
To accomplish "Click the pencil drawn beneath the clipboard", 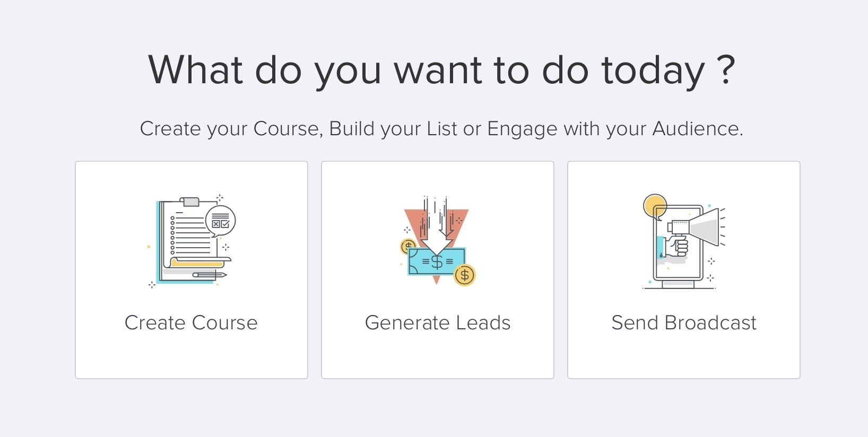I will coord(210,275).
